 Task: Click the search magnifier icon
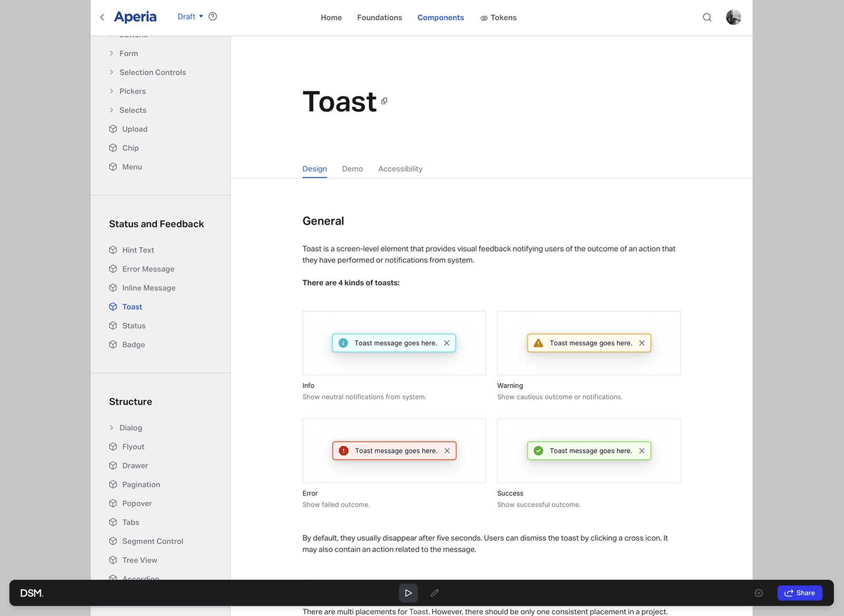[x=707, y=17]
